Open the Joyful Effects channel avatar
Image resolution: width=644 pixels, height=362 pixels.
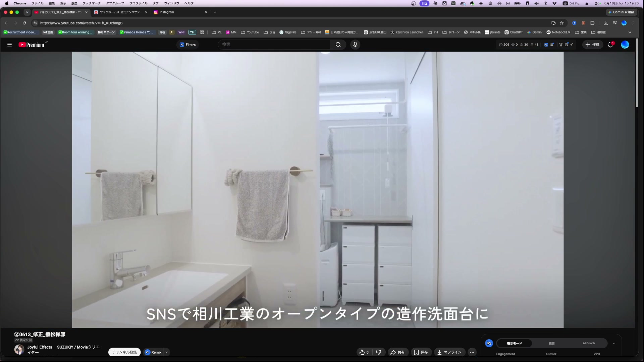[19, 350]
